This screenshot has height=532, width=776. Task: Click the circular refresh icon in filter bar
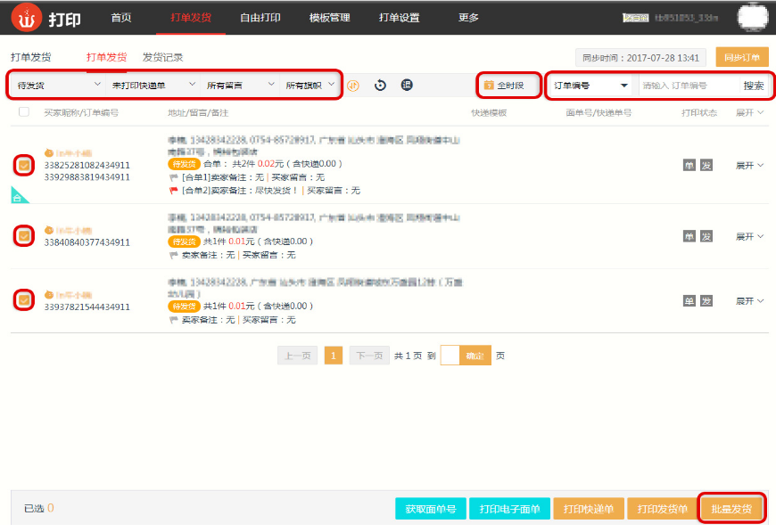pos(380,85)
